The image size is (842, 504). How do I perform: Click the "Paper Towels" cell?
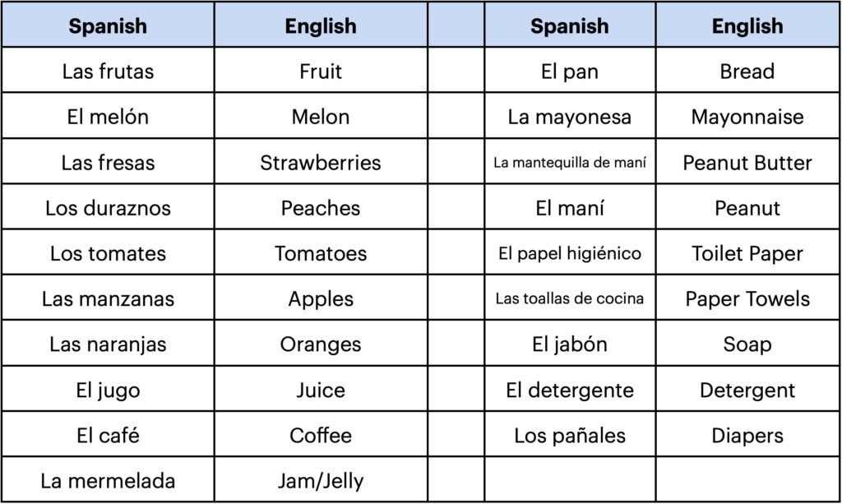[747, 299]
